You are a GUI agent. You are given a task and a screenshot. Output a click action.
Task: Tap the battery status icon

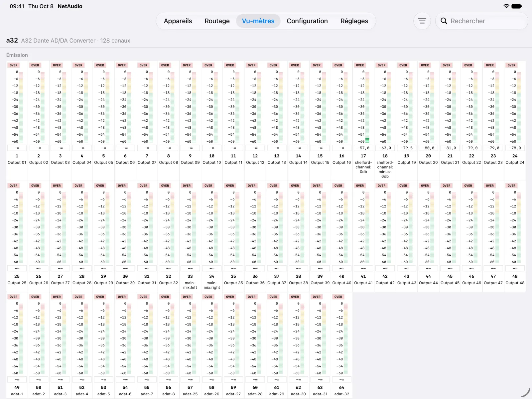[517, 6]
